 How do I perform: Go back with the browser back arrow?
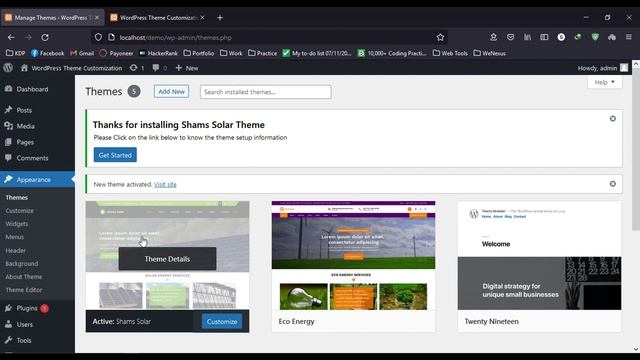(x=11, y=37)
